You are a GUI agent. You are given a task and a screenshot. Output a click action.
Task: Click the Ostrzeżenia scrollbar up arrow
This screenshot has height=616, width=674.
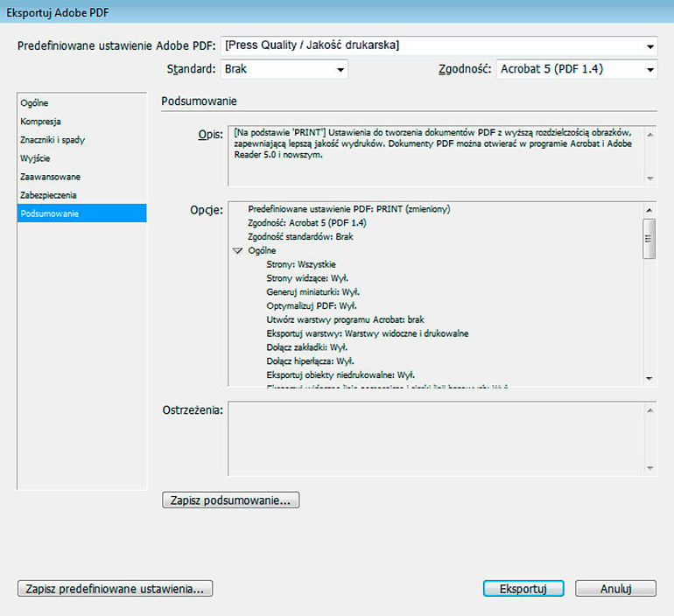tap(649, 410)
